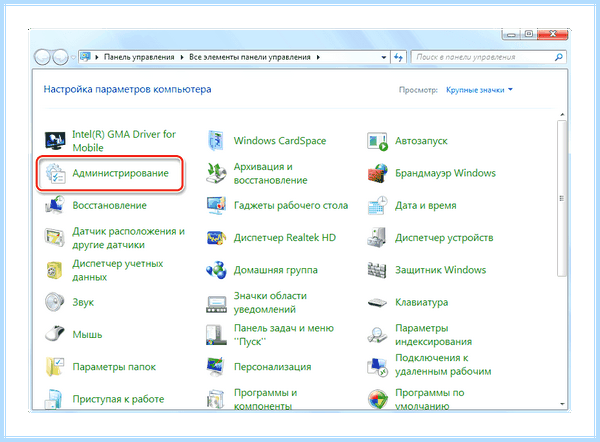Open the Крупные значки view dropdown

[479, 90]
